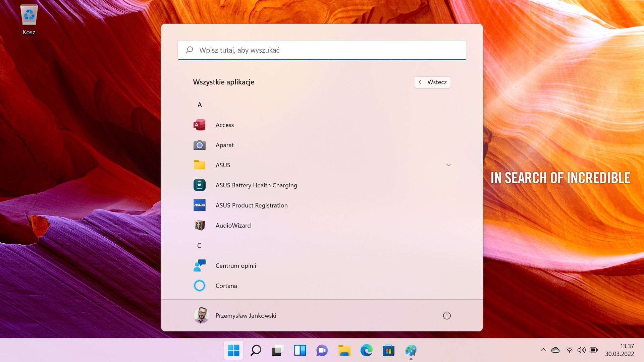Screen dimensions: 644x362
Task: Launch Aparat camera app icon
Action: 200,145
